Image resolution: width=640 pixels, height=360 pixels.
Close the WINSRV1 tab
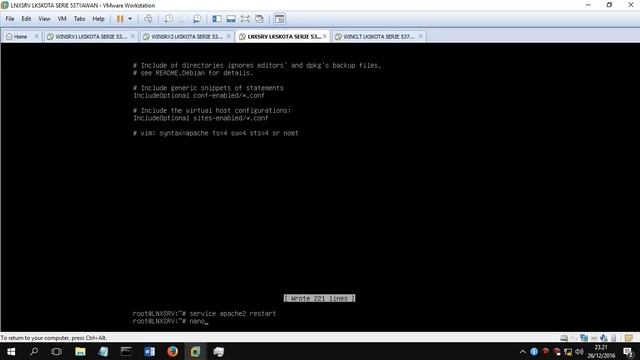(133, 36)
